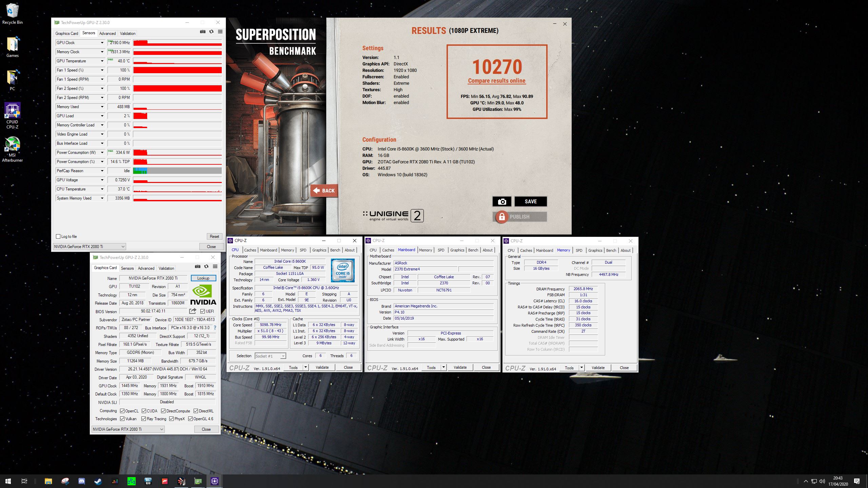
Task: Open the Recycle Bin desktop icon
Action: [x=13, y=14]
